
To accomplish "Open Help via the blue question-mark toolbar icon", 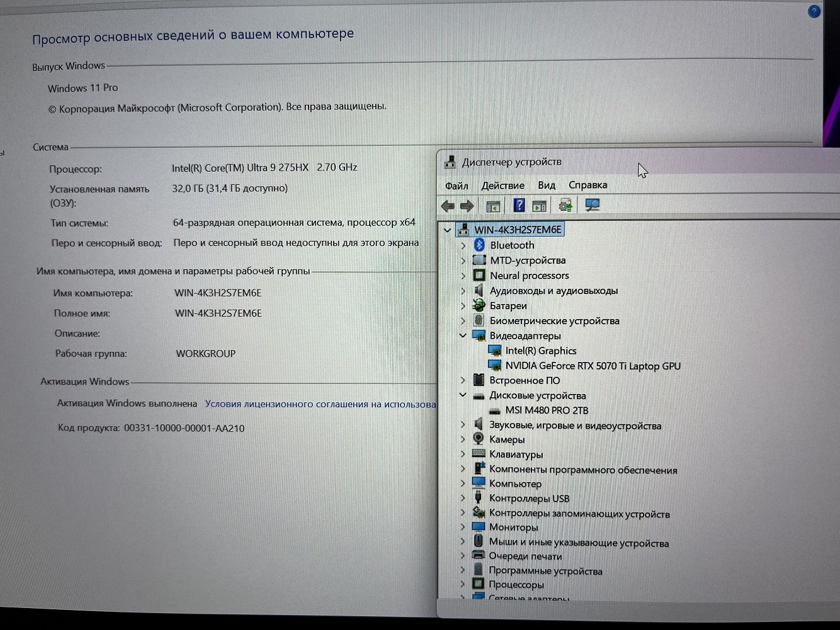I will point(519,205).
